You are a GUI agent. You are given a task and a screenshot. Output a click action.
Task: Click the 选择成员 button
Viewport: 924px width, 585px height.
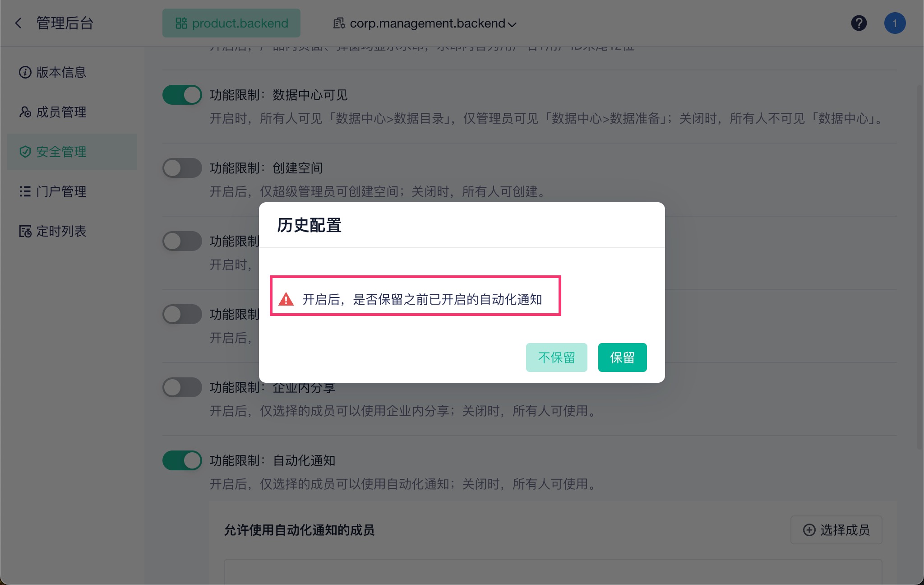pos(836,530)
